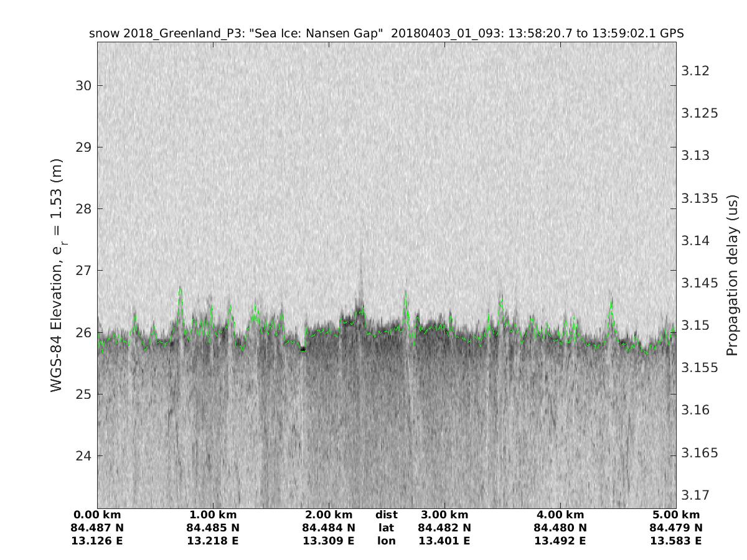Click the 3.17 propagation delay tick label
The image size is (747, 560).
click(x=695, y=495)
